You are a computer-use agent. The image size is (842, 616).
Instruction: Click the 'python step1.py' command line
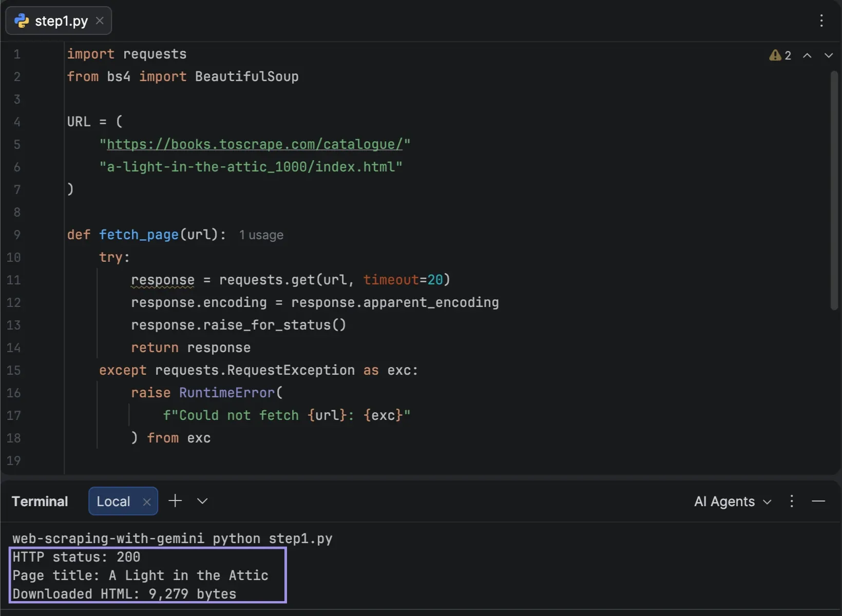(273, 538)
